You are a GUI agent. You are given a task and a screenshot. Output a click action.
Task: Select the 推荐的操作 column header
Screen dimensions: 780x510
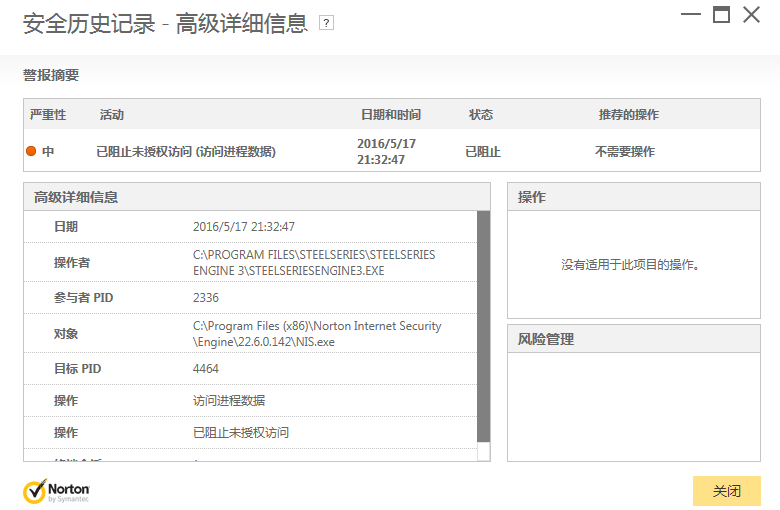point(629,115)
